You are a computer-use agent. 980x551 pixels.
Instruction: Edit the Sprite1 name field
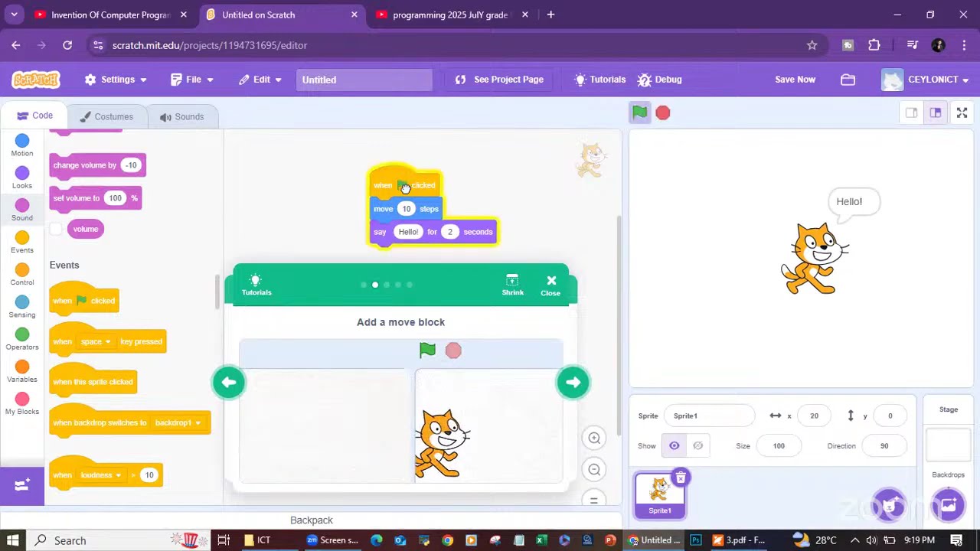[x=709, y=416]
